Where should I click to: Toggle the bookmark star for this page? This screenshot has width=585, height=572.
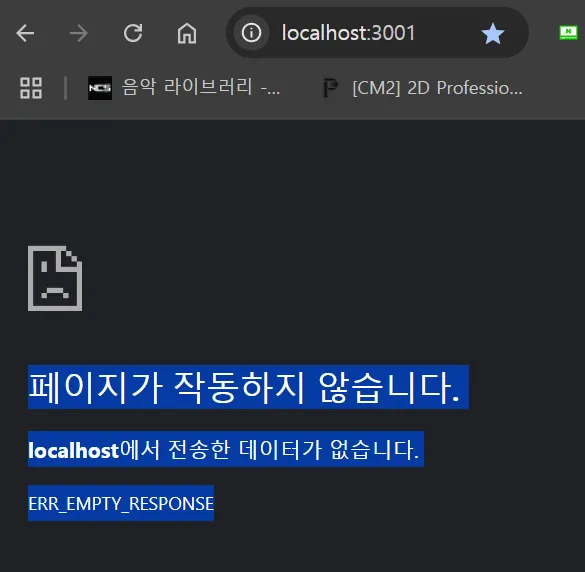[x=492, y=34]
